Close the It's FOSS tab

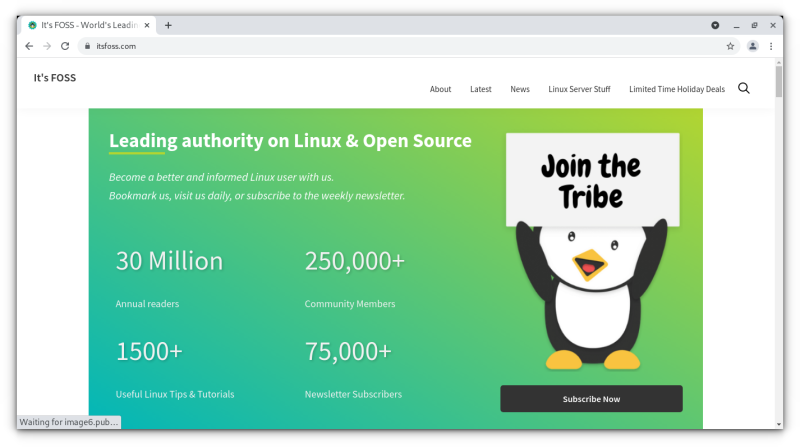tap(147, 25)
